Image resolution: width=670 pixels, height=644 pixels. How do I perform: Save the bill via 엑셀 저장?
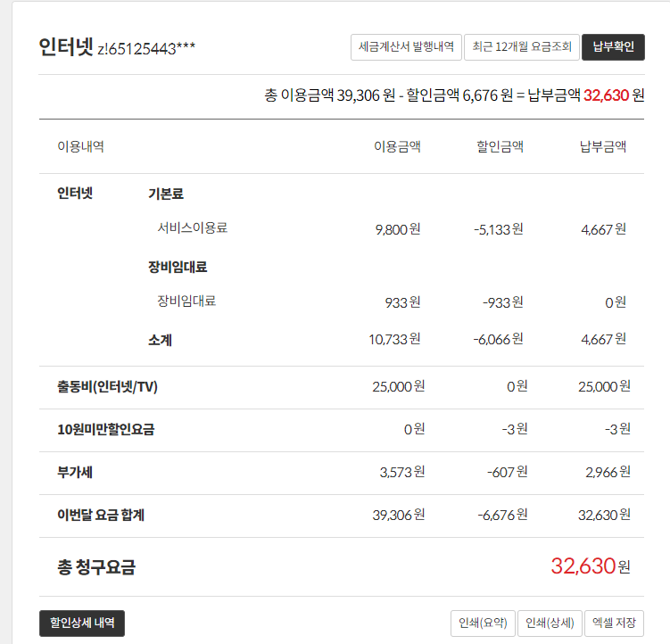614,623
